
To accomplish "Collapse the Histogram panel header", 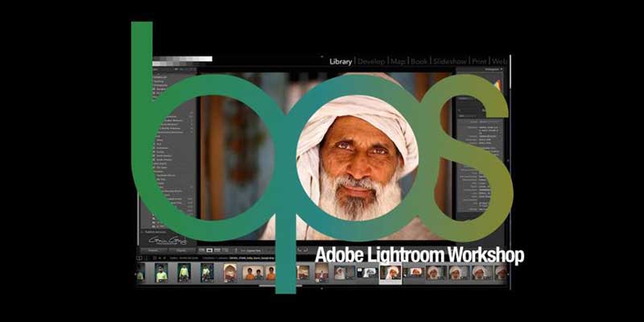I will (494, 69).
